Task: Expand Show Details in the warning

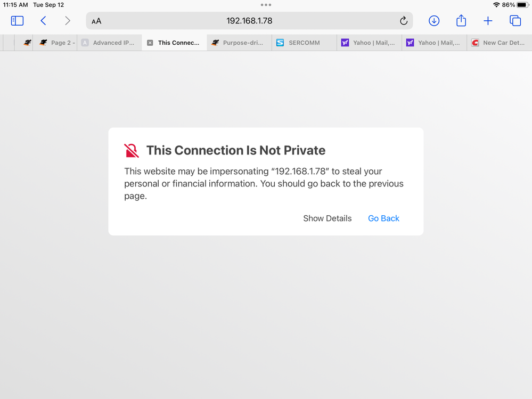Action: tap(328, 218)
